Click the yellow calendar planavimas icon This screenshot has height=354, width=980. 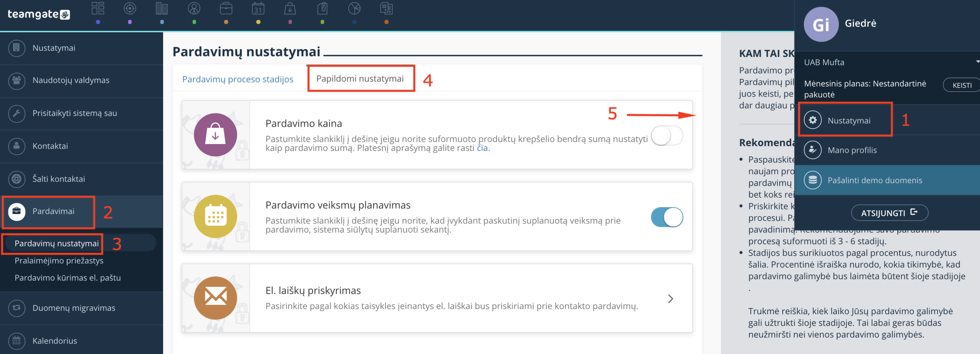pyautogui.click(x=216, y=216)
